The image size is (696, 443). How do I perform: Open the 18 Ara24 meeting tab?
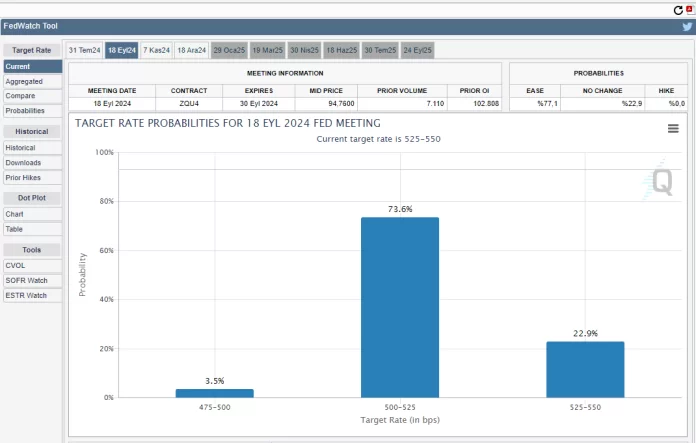[192, 50]
